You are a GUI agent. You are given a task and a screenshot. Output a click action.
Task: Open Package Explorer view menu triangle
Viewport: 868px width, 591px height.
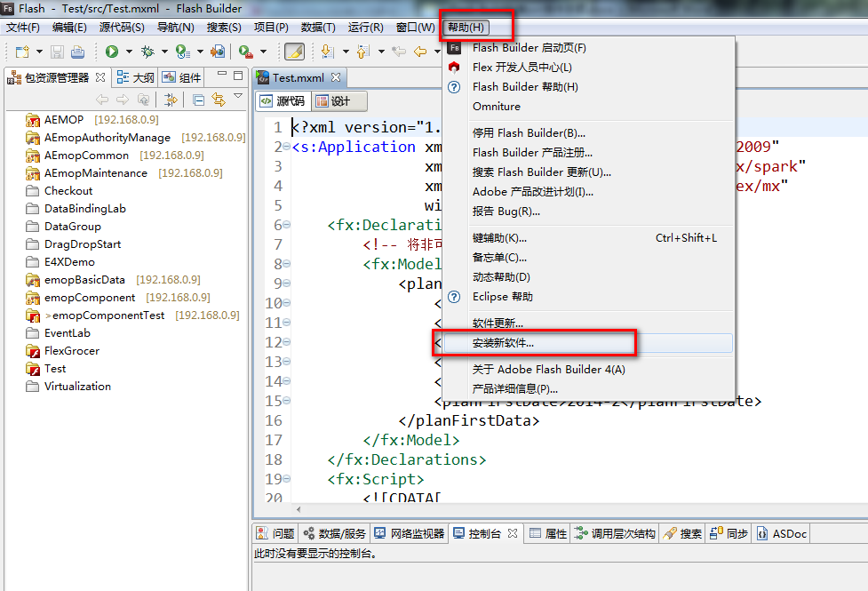point(238,96)
